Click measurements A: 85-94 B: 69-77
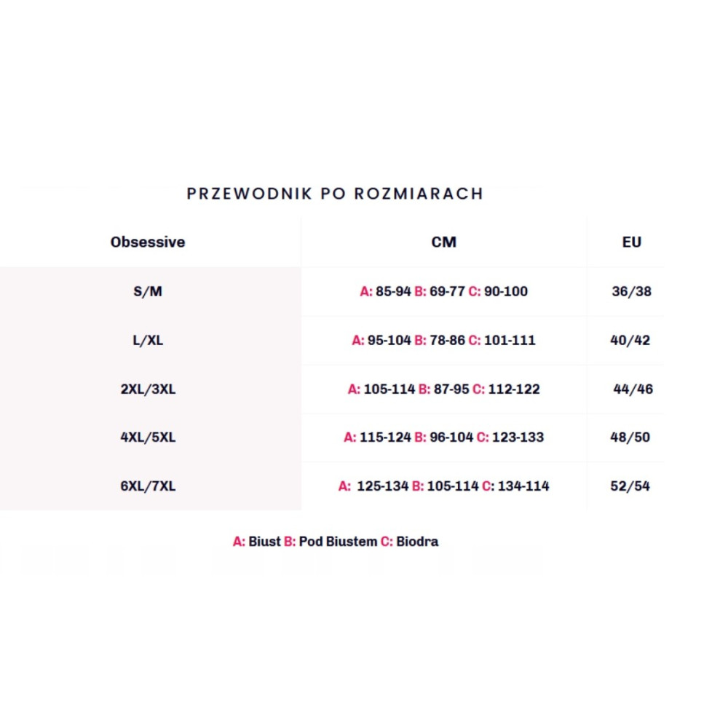Image resolution: width=728 pixels, height=728 pixels. [x=444, y=291]
